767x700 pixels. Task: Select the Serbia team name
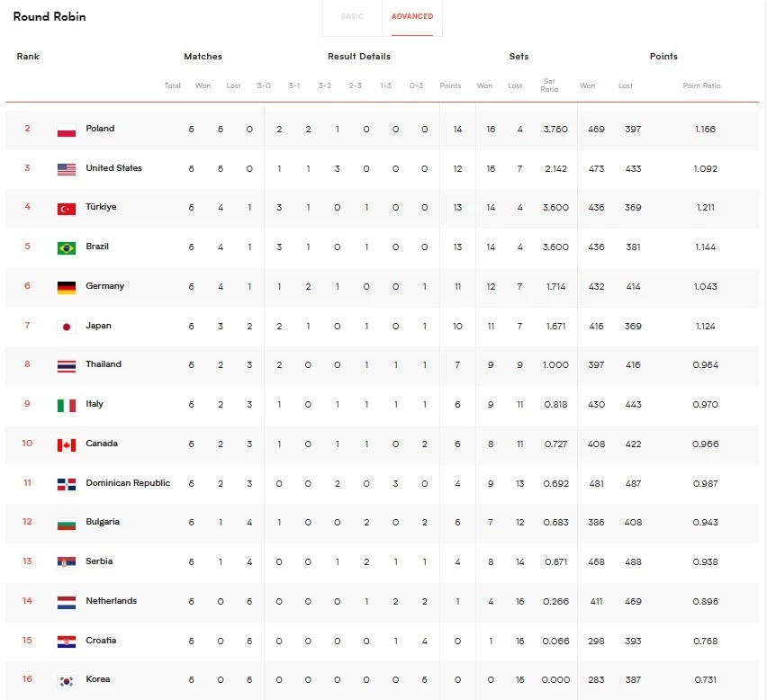[x=99, y=561]
